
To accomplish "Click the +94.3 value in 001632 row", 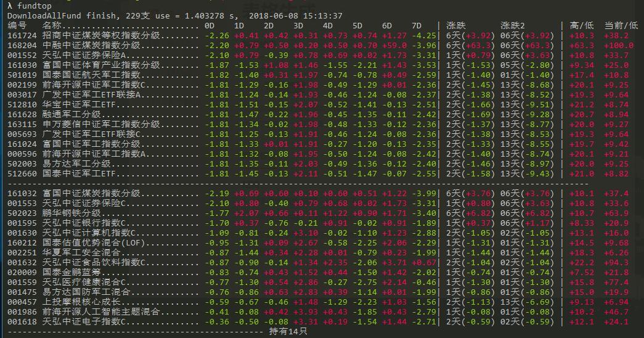I will point(616,263).
